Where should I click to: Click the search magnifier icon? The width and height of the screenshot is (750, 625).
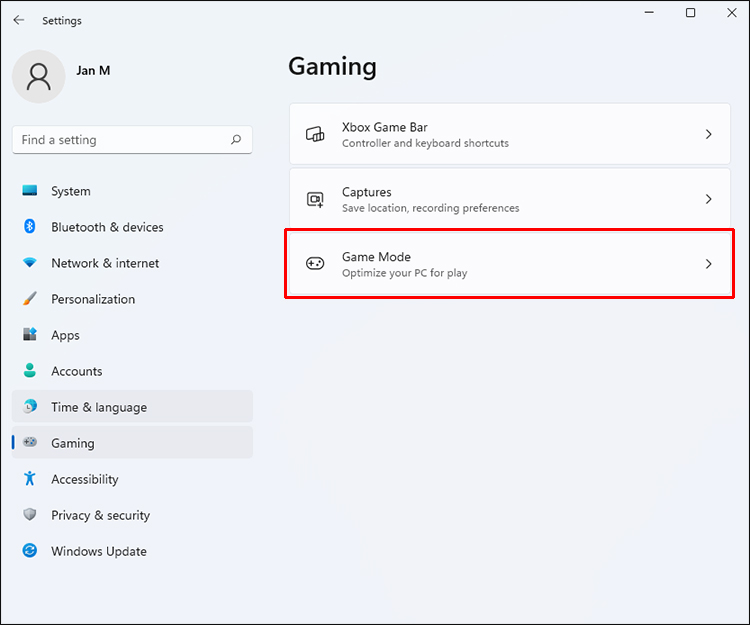click(x=236, y=140)
